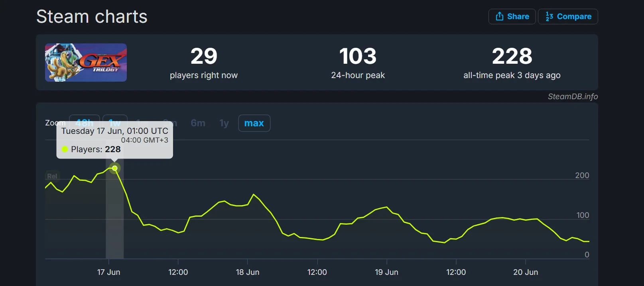Click the highlighted 228 players data point
This screenshot has width=644, height=286.
(x=115, y=168)
